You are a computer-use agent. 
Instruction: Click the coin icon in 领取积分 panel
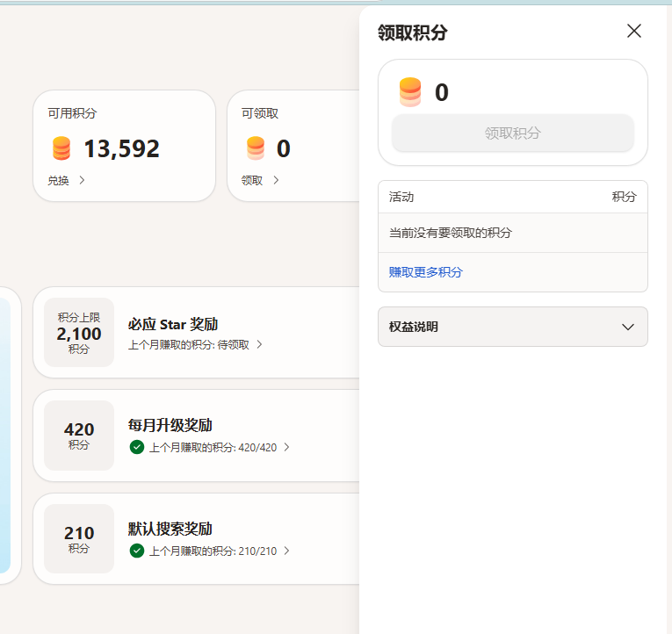(x=409, y=91)
